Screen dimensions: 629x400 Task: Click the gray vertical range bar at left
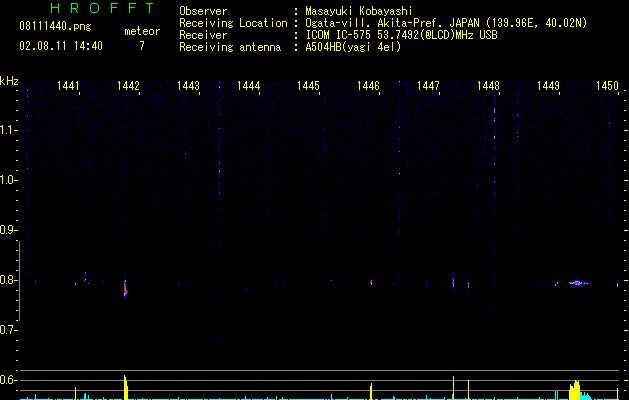point(19,281)
